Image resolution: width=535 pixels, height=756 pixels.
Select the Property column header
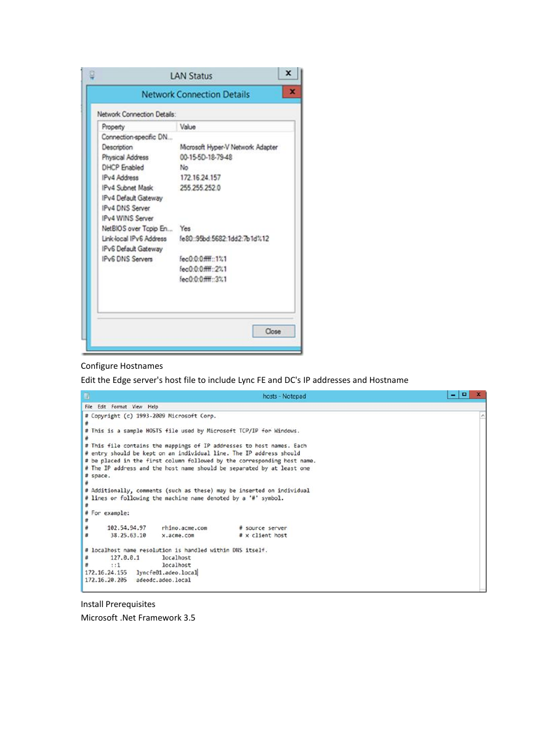coord(137,127)
